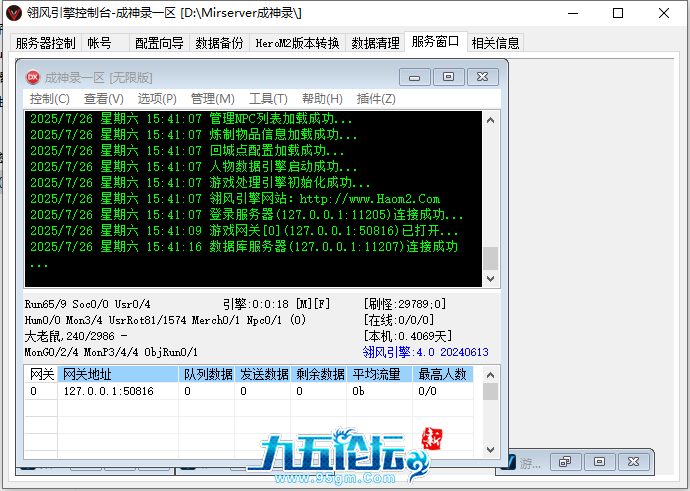Switch to the 数据清理 tab
The image size is (690, 491).
(x=375, y=43)
